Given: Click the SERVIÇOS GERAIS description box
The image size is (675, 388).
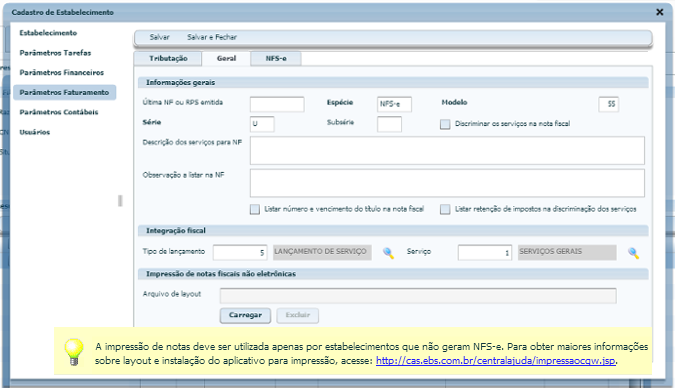Looking at the screenshot, I should click(x=567, y=252).
